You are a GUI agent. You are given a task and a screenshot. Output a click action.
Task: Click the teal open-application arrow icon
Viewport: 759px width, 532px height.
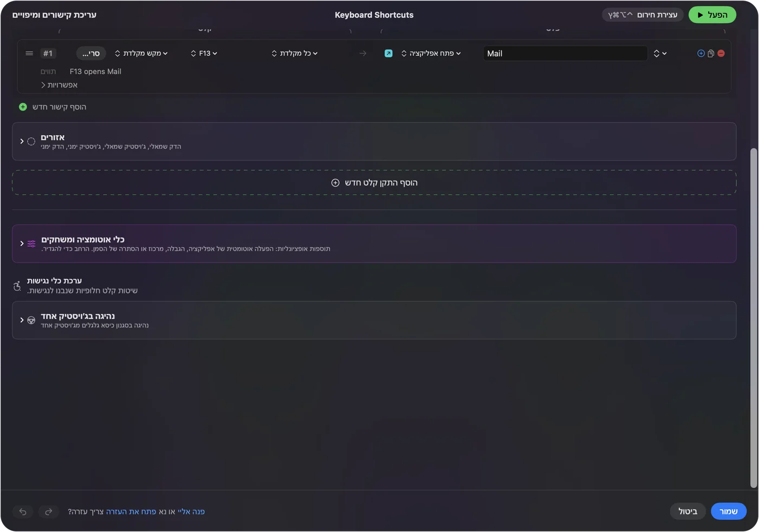click(388, 53)
